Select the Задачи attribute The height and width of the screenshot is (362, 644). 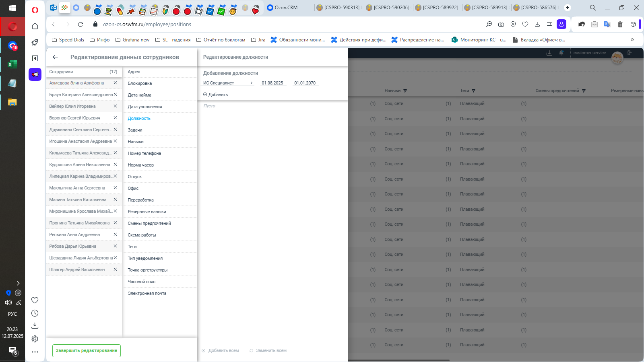coord(160,130)
